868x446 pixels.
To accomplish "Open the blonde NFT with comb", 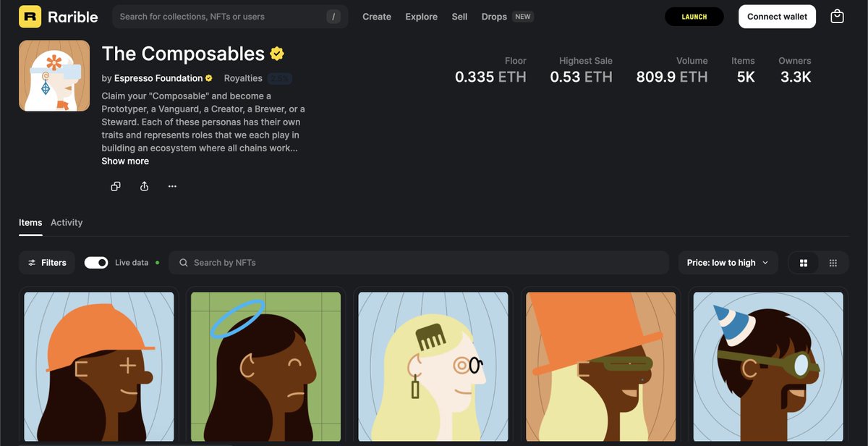I will pos(433,368).
